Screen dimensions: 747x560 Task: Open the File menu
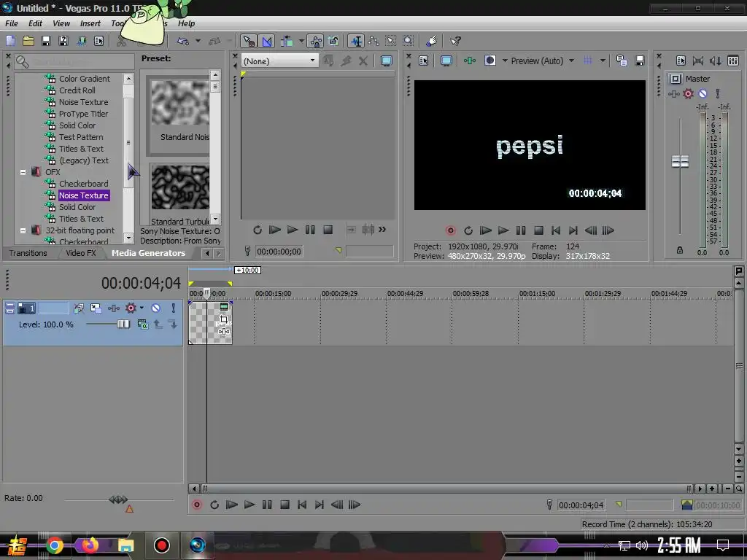click(x=12, y=23)
